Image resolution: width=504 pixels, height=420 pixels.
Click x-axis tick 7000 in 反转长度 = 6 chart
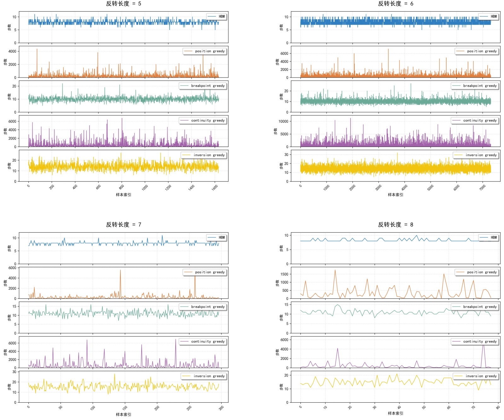483,187
